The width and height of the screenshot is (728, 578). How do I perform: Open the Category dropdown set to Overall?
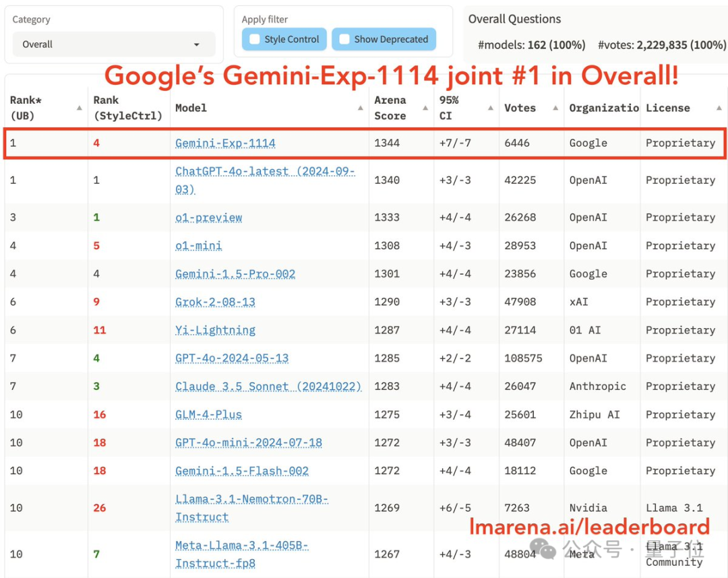(x=113, y=44)
